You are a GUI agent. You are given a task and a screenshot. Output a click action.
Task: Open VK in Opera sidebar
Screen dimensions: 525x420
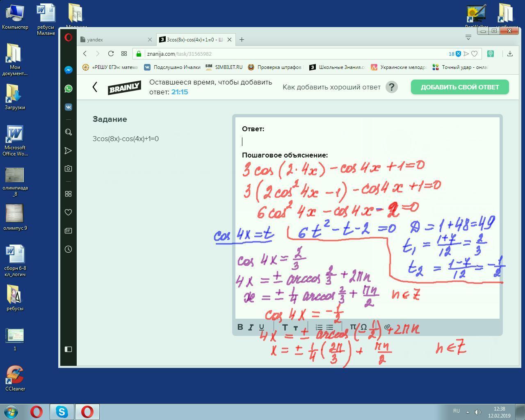click(68, 107)
